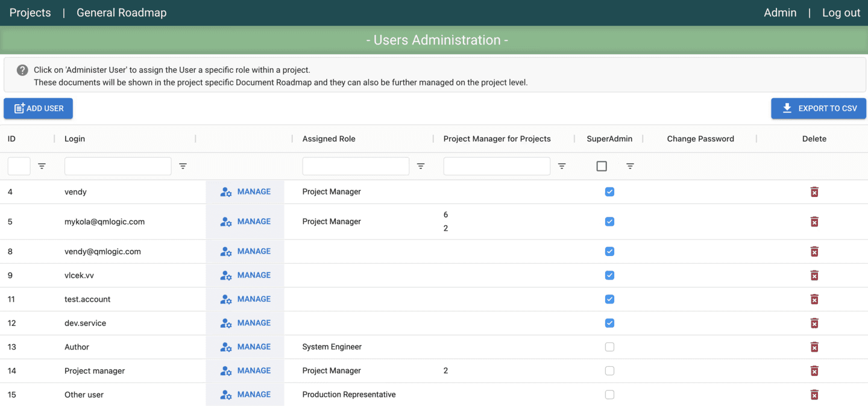Screen dimensions: 868x406
Task: Open Assigned Role filter menu icon
Action: pyautogui.click(x=421, y=166)
